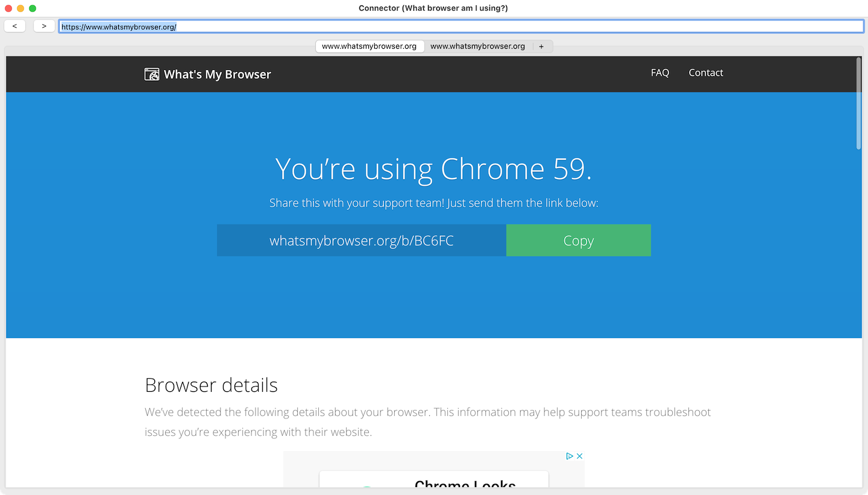Click the yellow macOS minimize window button
The height and width of the screenshot is (495, 868).
(x=20, y=8)
